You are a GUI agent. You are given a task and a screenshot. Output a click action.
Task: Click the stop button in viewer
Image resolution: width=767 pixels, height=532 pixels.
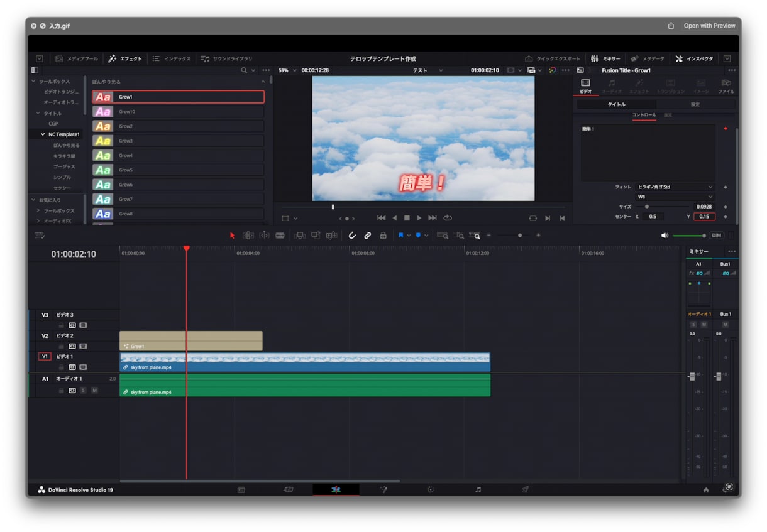[x=407, y=218]
